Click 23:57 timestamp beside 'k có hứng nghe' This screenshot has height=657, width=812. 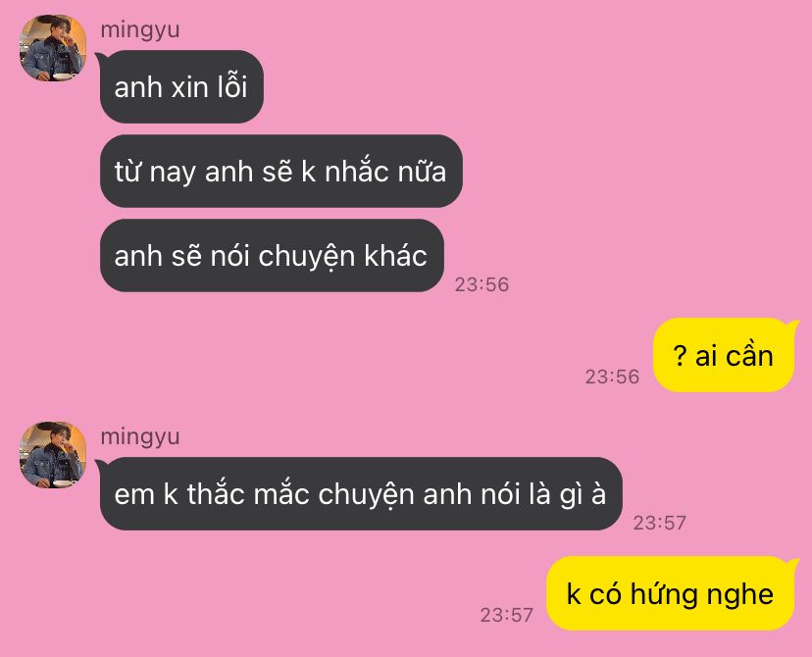pyautogui.click(x=506, y=615)
